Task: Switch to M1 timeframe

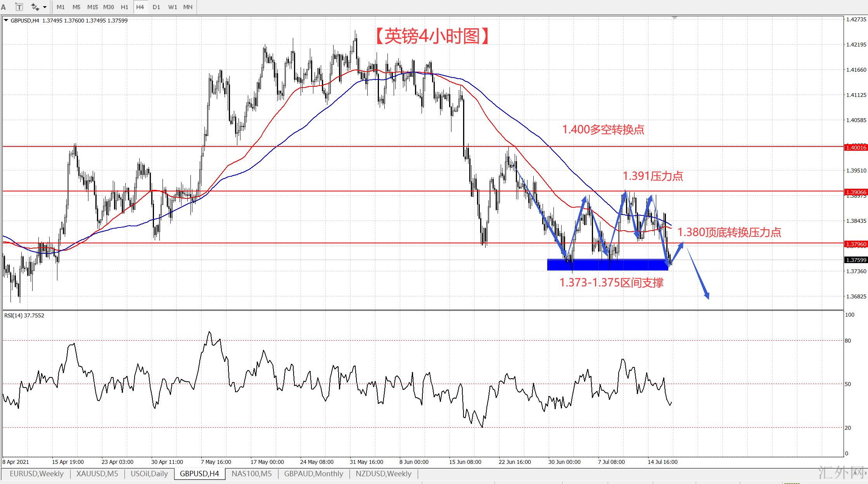Action: (61, 7)
